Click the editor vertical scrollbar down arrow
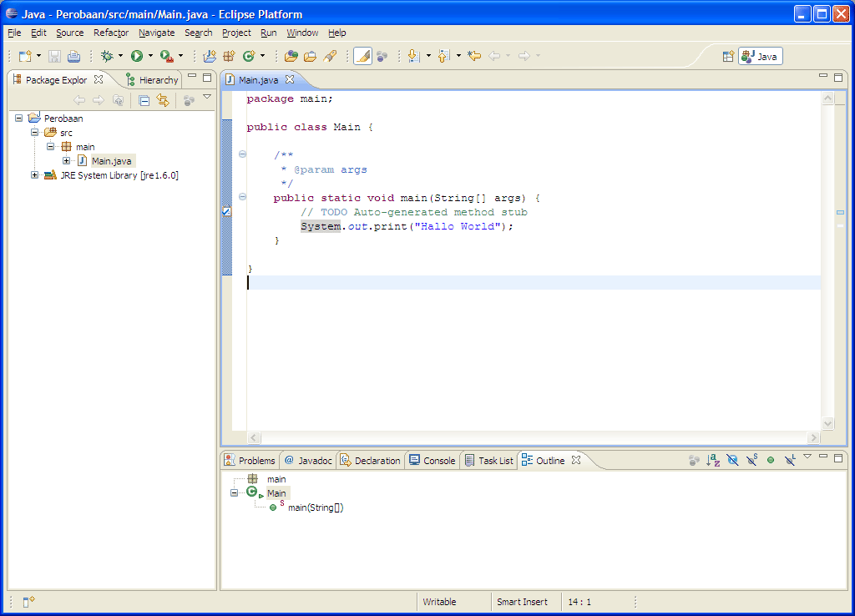Viewport: 855px width, 616px height. tap(827, 423)
